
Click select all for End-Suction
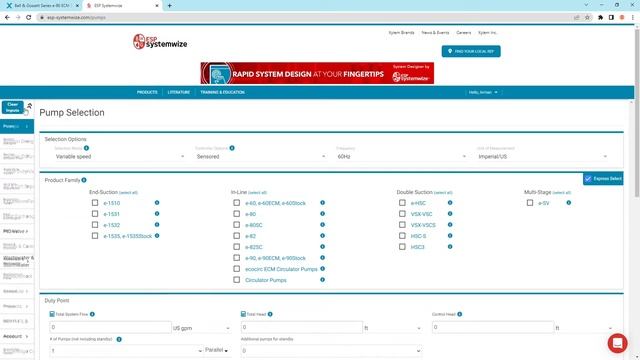click(128, 193)
